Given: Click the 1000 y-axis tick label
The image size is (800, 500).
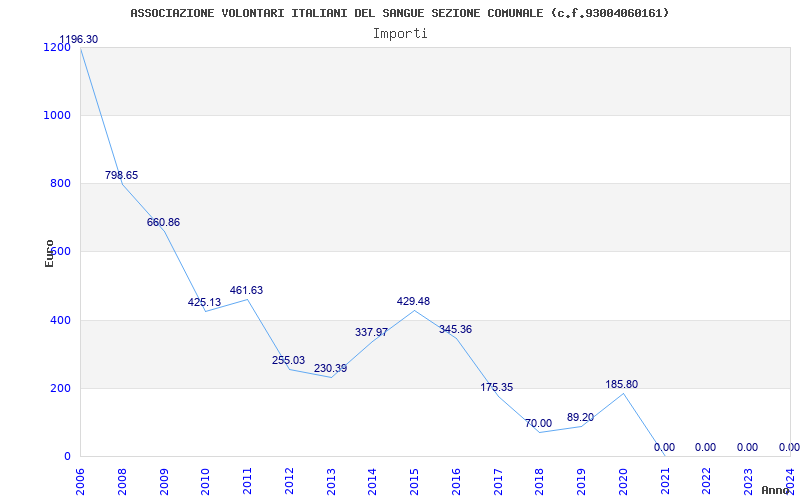Looking at the screenshot, I should (58, 115).
